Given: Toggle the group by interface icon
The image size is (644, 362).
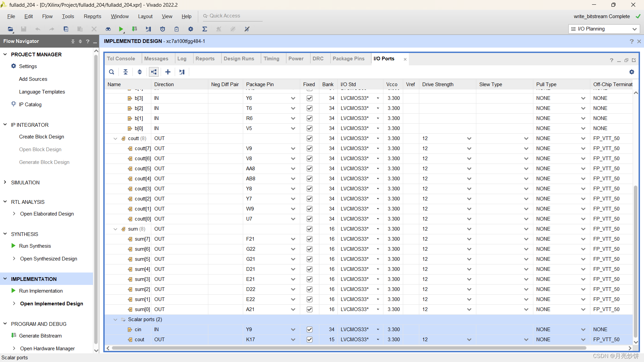Looking at the screenshot, I should point(154,72).
